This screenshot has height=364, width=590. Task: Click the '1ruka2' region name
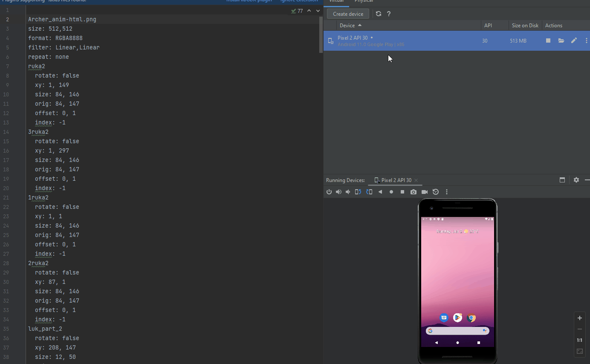click(38, 198)
